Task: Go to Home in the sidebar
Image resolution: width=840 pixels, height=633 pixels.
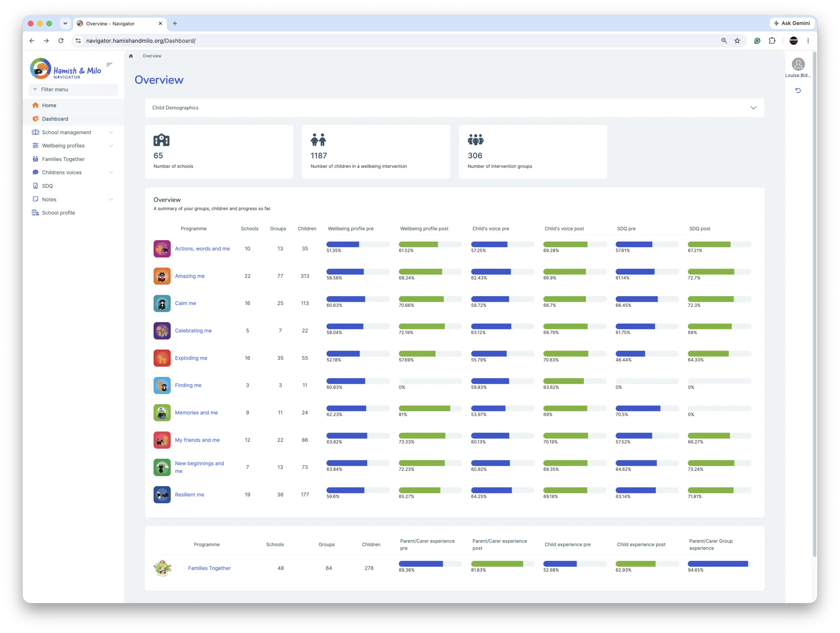Action: (x=73, y=105)
